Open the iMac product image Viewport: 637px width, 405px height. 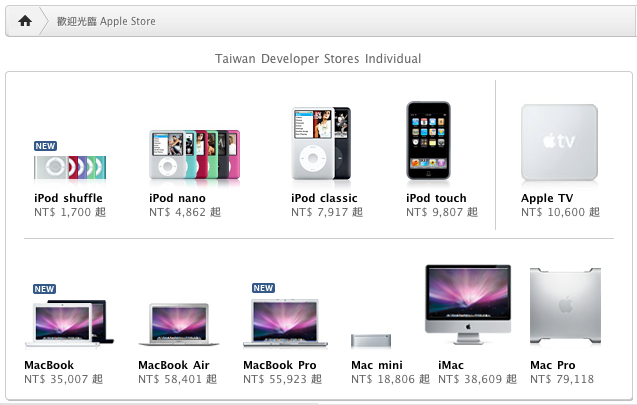click(468, 304)
